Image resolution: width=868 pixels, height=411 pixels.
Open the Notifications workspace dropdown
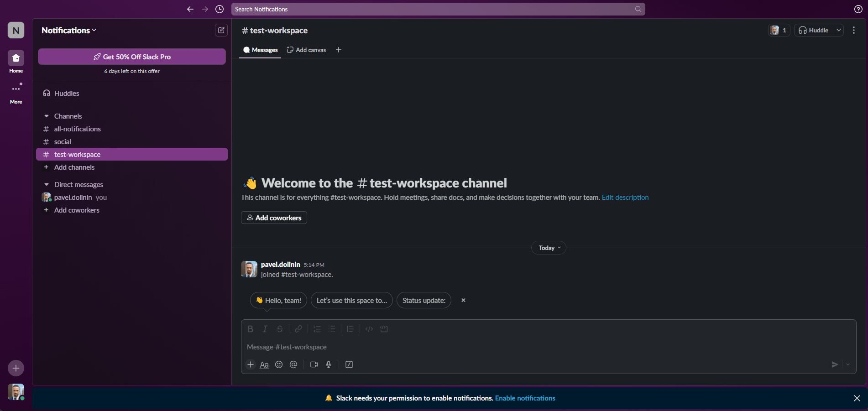tap(69, 31)
